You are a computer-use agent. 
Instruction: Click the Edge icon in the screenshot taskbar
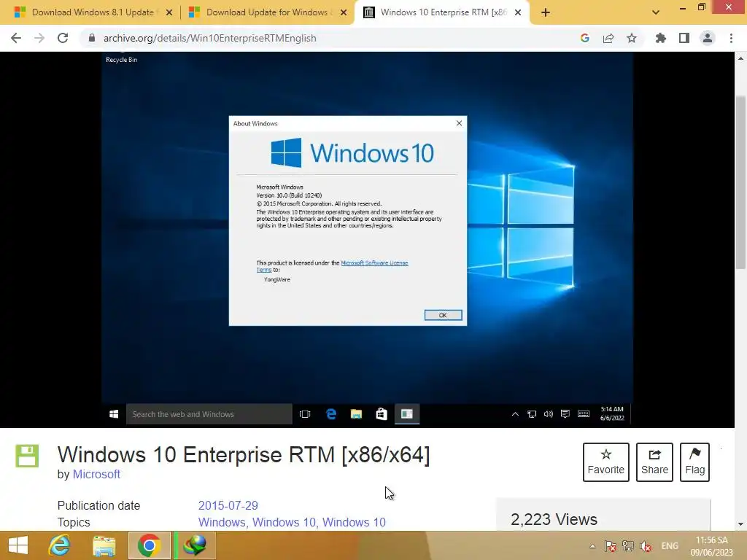331,414
